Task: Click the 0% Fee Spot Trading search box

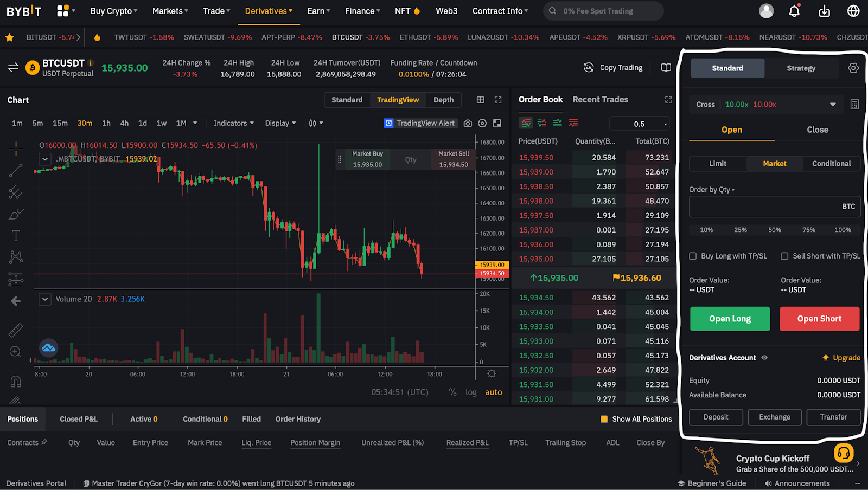Action: click(603, 11)
